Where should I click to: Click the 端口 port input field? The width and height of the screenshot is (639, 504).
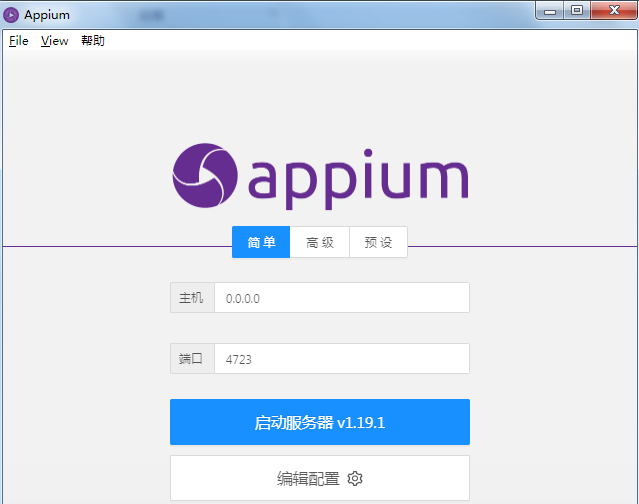point(342,359)
